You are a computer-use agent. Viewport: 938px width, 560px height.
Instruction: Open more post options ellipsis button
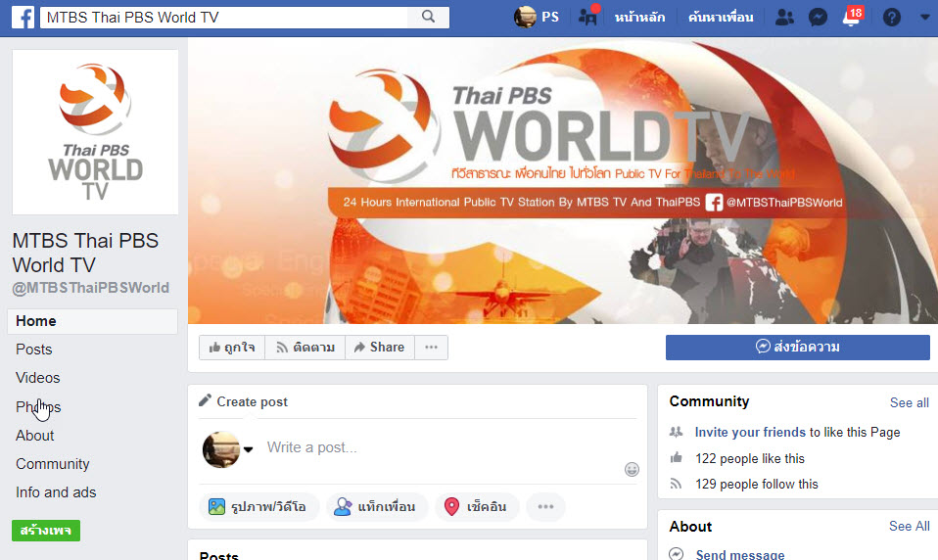coord(545,507)
